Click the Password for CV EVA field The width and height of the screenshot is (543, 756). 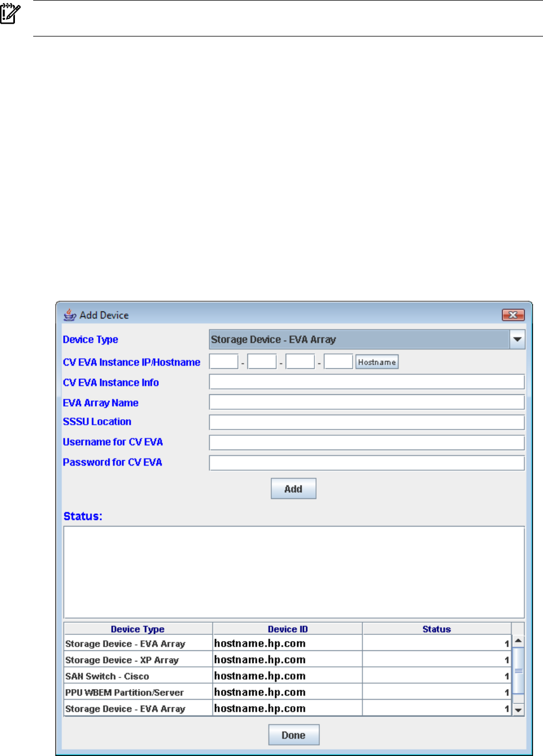(366, 463)
